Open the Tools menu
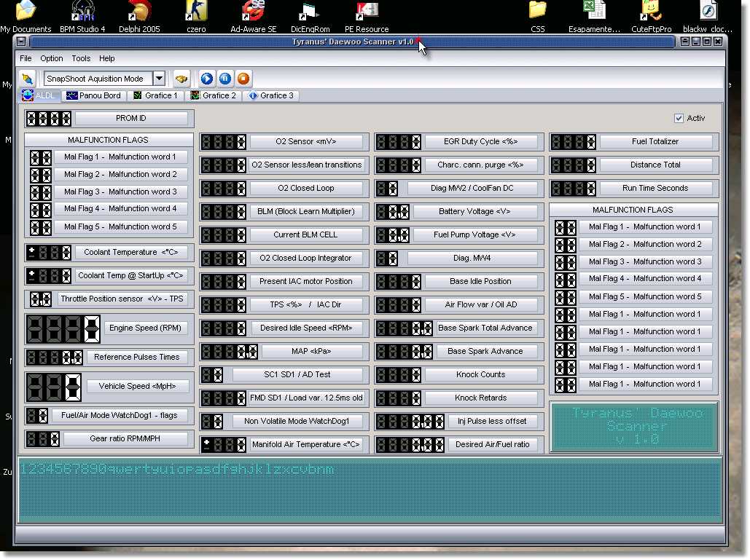750x560 pixels. click(81, 58)
